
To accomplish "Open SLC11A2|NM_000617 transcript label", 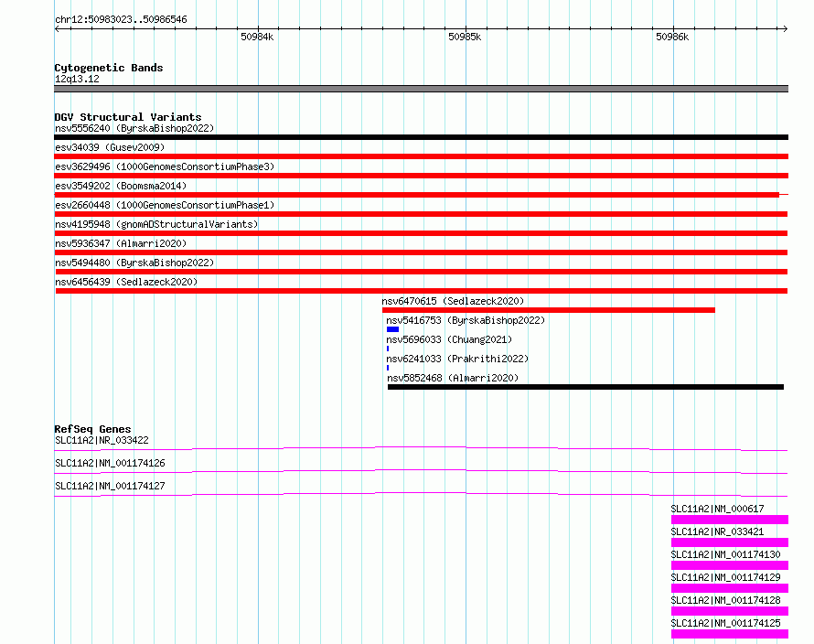I will [x=717, y=509].
